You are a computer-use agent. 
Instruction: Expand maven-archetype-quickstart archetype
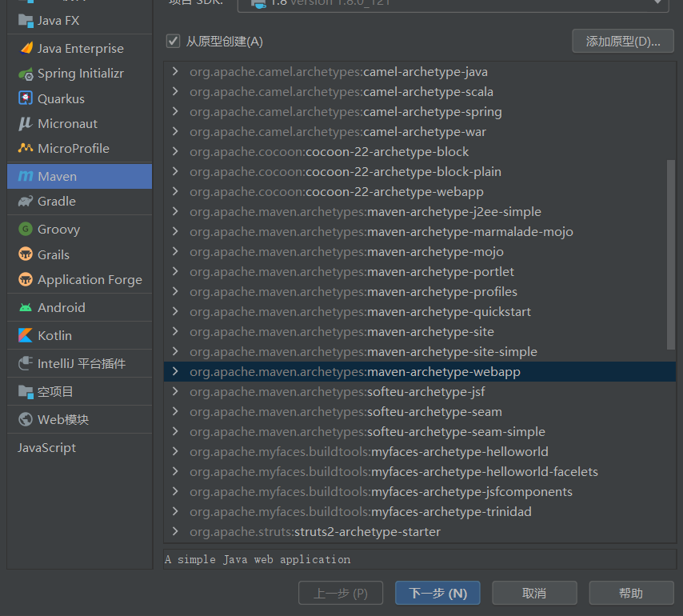click(x=175, y=311)
